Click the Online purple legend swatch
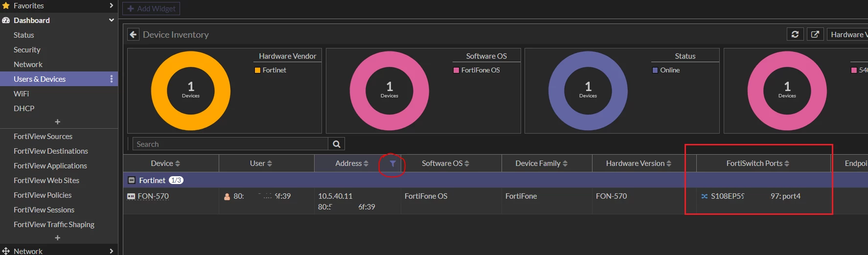The height and width of the screenshot is (255, 868). tap(655, 70)
